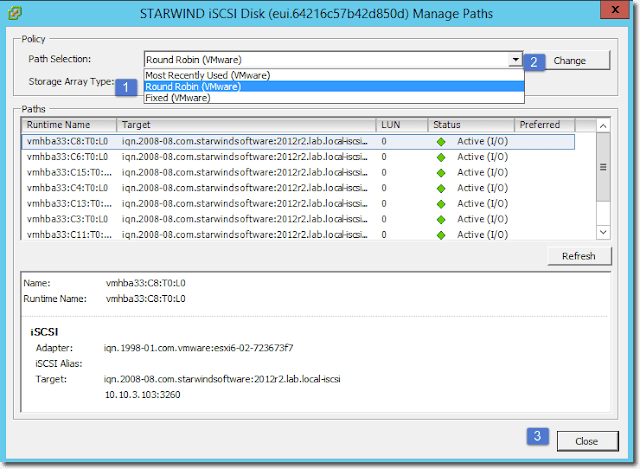Screen dimensions: 640x469
Task: Click the Change button
Action: point(577,60)
